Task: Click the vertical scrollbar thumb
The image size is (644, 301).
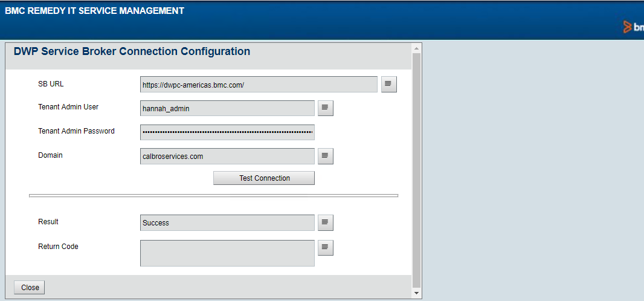Action: pyautogui.click(x=416, y=169)
